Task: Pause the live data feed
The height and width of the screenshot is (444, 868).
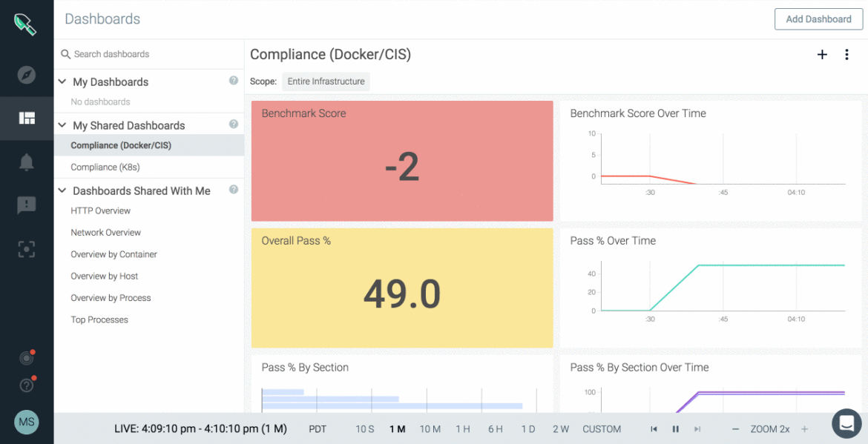Action: coord(676,428)
